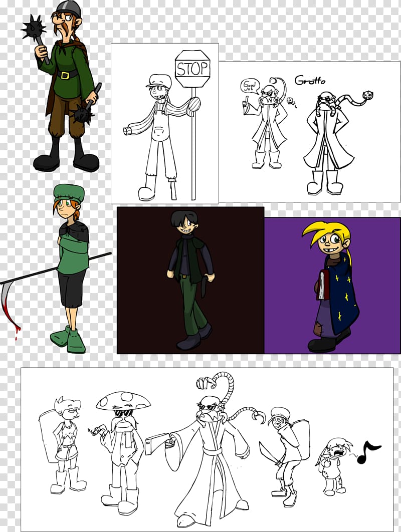401x532 pixels.
Task: Click the blonde kid's red book
Action: [321, 285]
